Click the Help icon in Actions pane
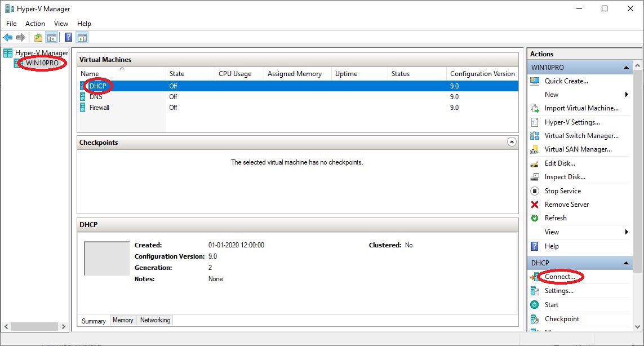This screenshot has width=644, height=346. point(535,246)
